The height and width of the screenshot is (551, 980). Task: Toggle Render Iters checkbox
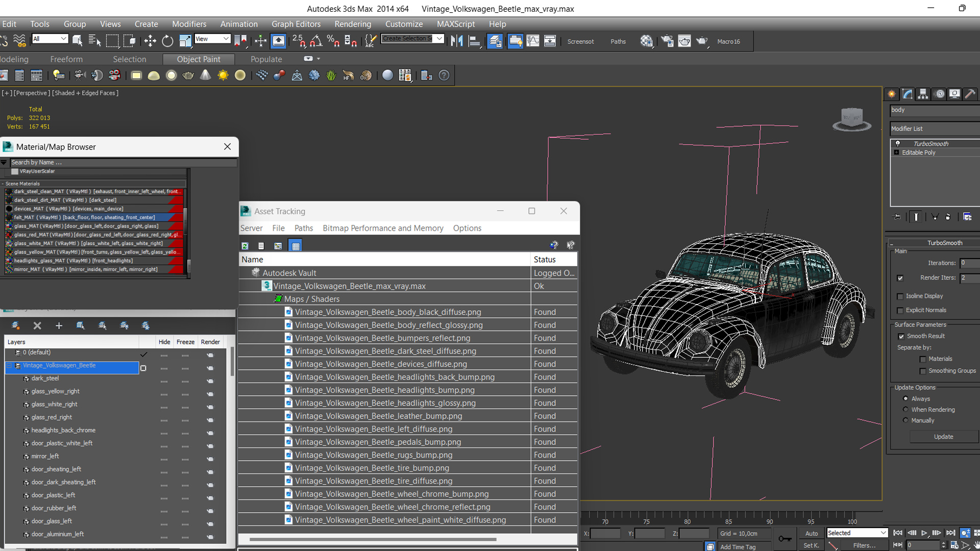(900, 278)
